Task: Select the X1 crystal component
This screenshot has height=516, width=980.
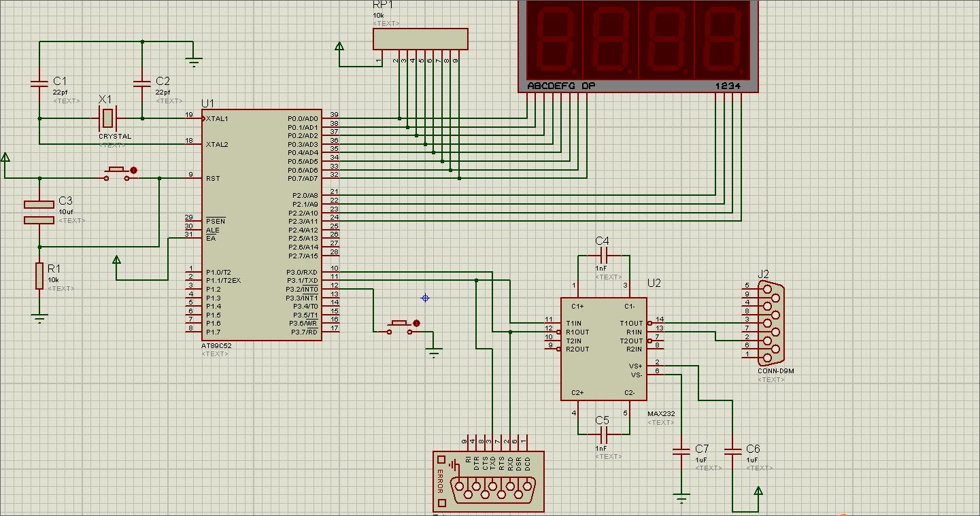Action: tap(107, 118)
